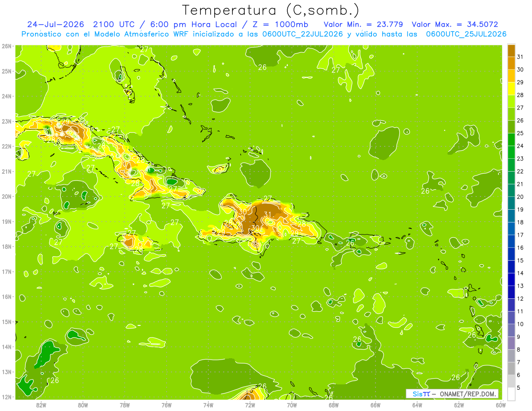Viewport: 532px width, 411px height.
Task: Click the "74W" longitude axis label
Action: 208,404
